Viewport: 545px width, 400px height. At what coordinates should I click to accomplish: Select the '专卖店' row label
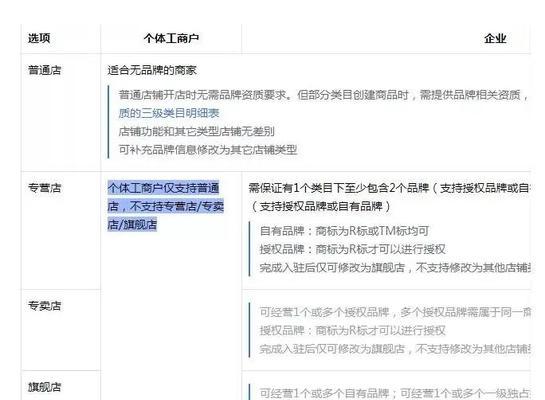pyautogui.click(x=44, y=305)
